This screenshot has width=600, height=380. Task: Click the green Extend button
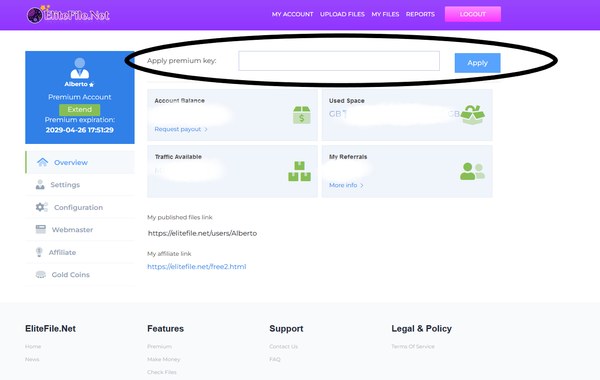(x=80, y=109)
